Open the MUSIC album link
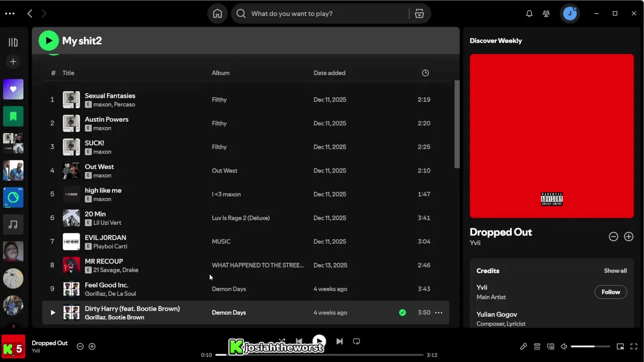The image size is (644, 362). 221,241
